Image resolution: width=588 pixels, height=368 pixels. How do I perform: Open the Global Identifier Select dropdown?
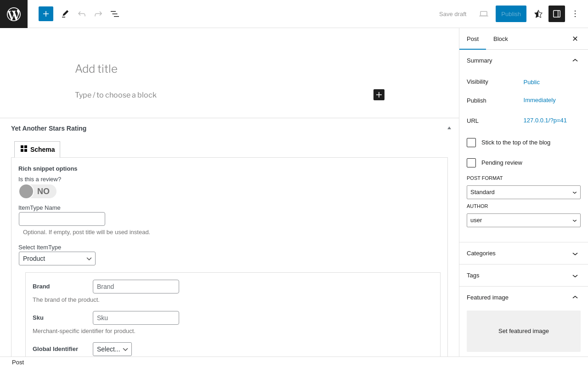[112, 349]
